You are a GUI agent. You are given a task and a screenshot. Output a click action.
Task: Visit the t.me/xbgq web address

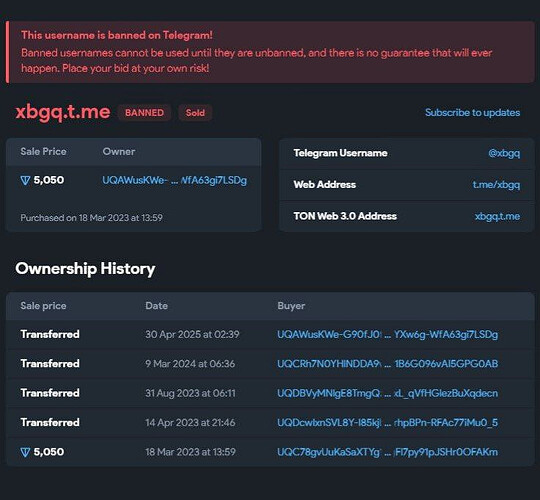496,185
